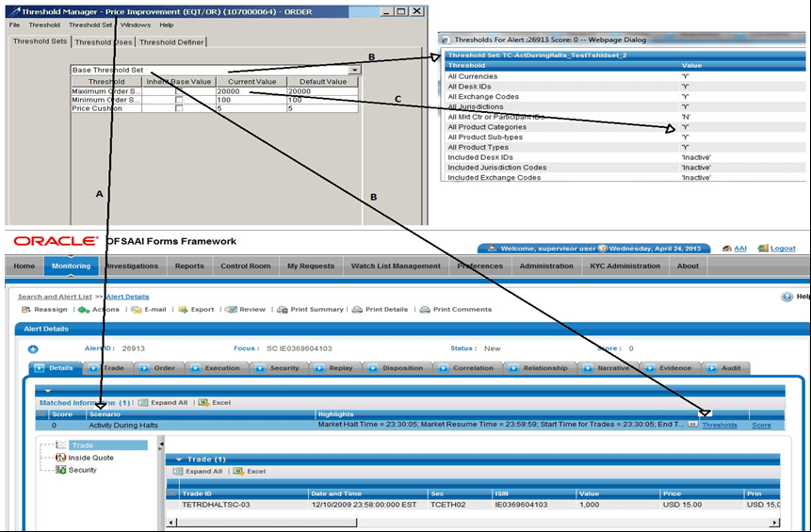
Task: Switch to the Correlation alert tab
Action: (467, 368)
